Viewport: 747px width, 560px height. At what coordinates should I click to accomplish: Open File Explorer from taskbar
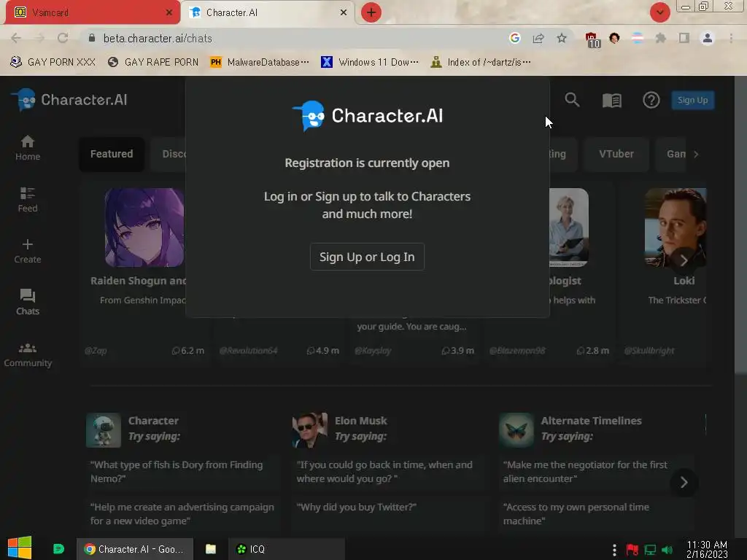tap(211, 549)
